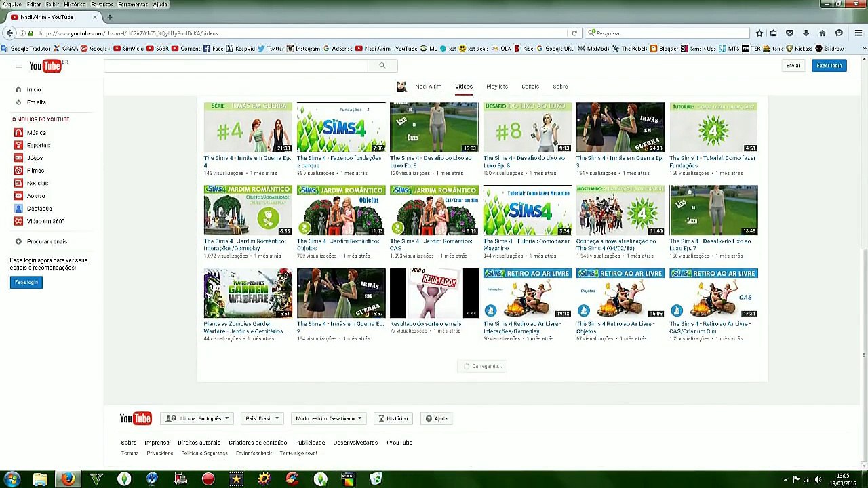Click the Procurar canais plus icon
868x488 pixels.
(18, 241)
